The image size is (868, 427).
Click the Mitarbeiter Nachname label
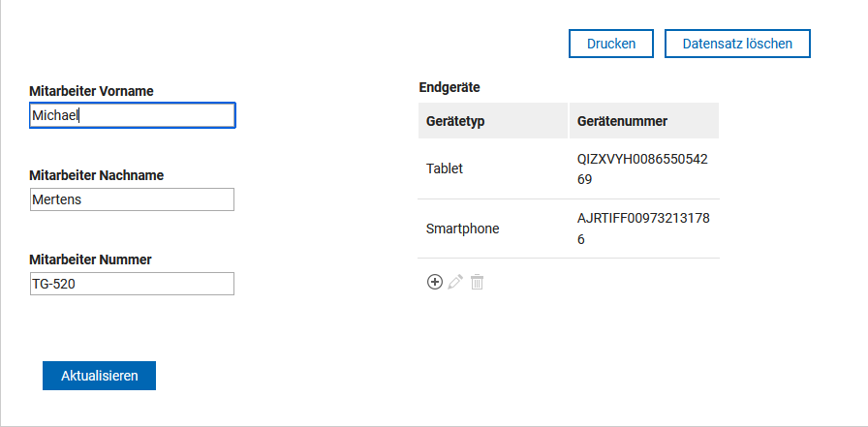pos(96,175)
